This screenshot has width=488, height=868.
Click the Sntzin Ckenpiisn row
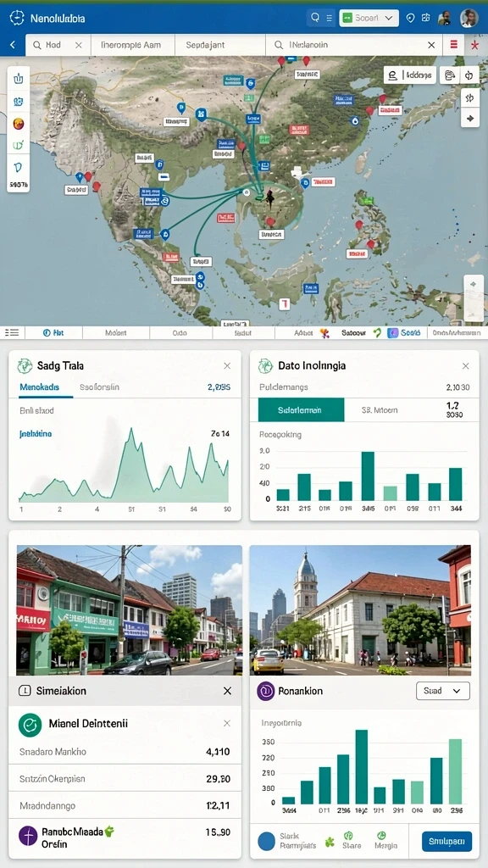(x=125, y=778)
